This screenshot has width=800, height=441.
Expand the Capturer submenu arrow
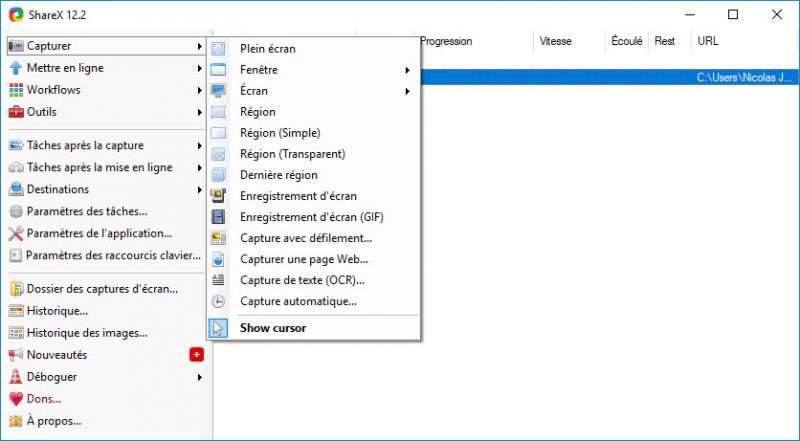(199, 46)
